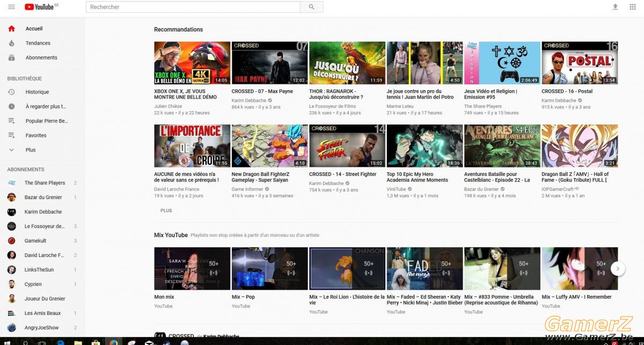Play the My Hero Academia moments thumbnail
The height and width of the screenshot is (345, 644).
[x=425, y=146]
